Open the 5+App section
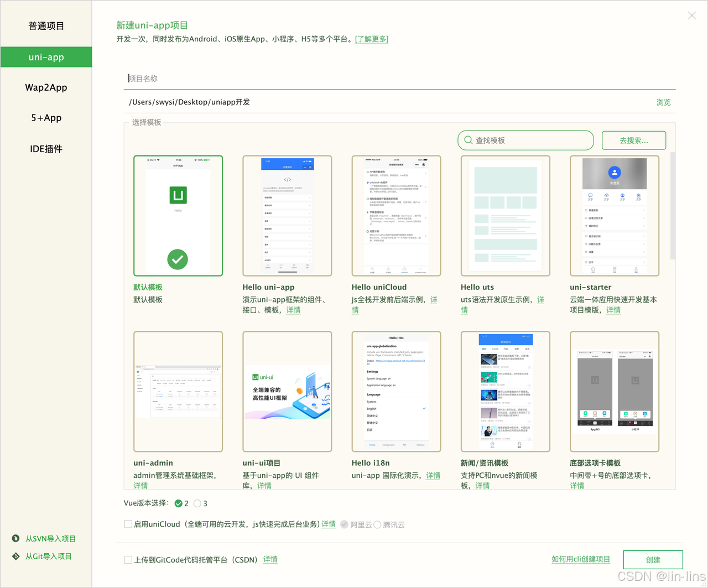 point(46,118)
